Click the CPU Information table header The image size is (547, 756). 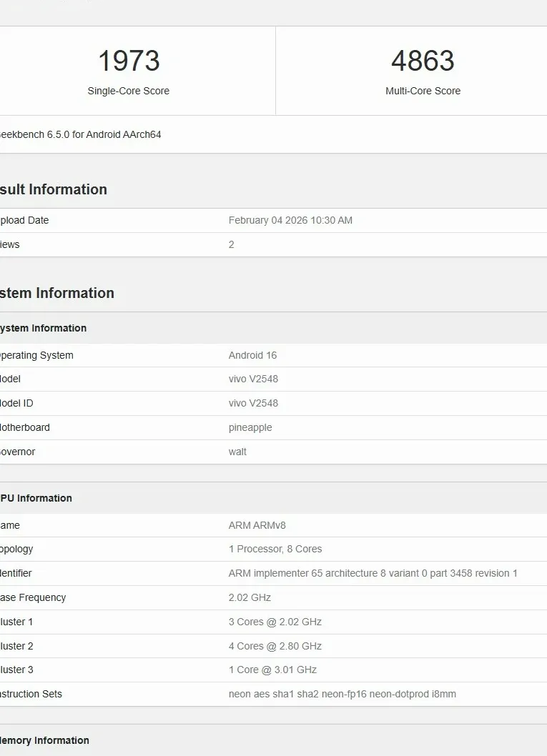click(36, 498)
